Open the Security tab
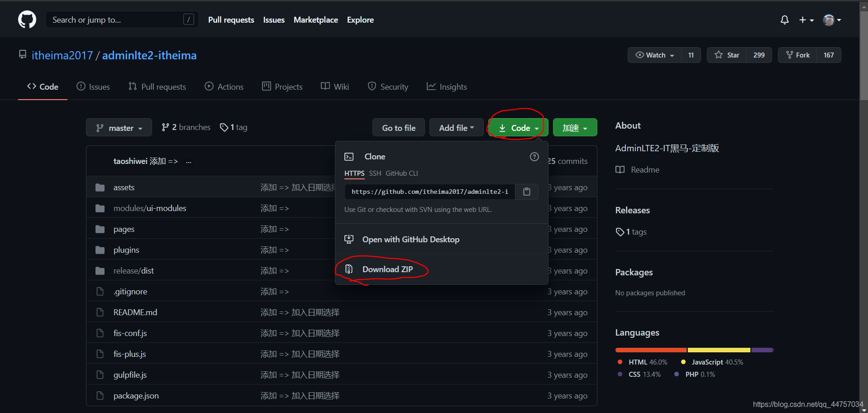 388,86
